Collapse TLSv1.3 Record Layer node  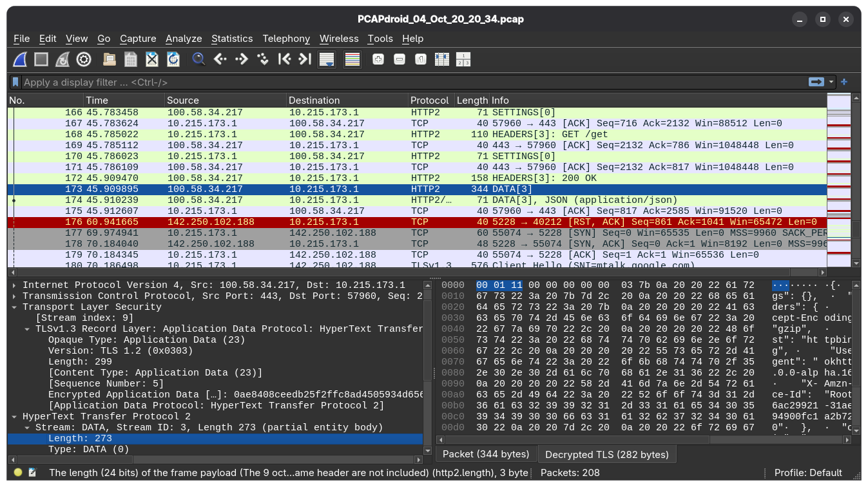click(28, 329)
